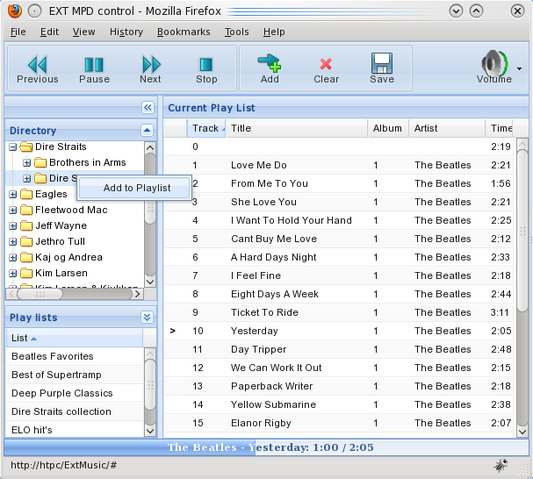Sort by the Time column header
Viewport: 533px width, 479px height.
tap(499, 129)
